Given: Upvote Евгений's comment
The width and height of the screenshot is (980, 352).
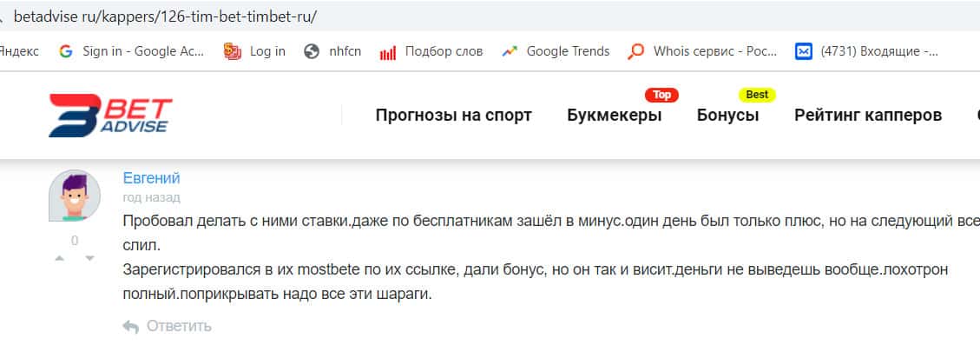Looking at the screenshot, I should click(x=60, y=258).
